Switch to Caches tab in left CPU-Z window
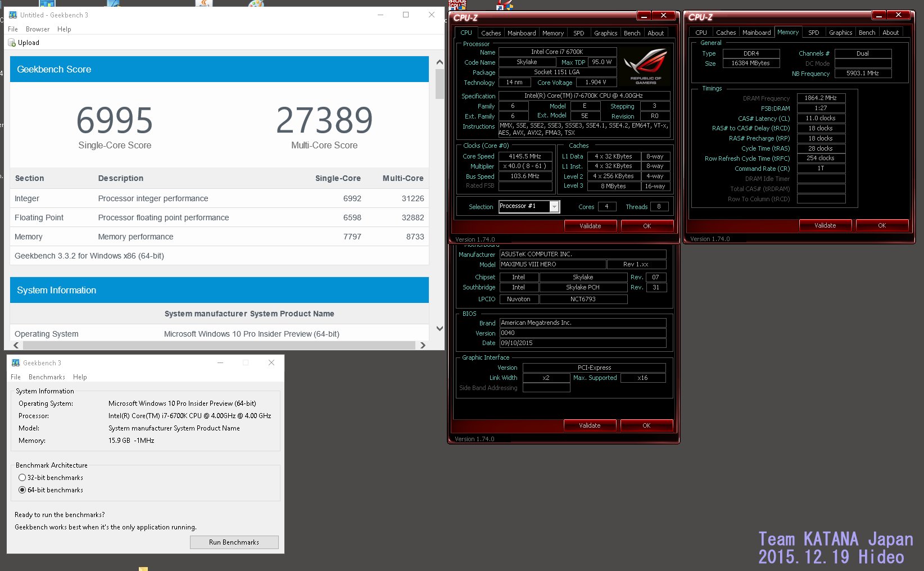The width and height of the screenshot is (924, 571). coord(491,33)
